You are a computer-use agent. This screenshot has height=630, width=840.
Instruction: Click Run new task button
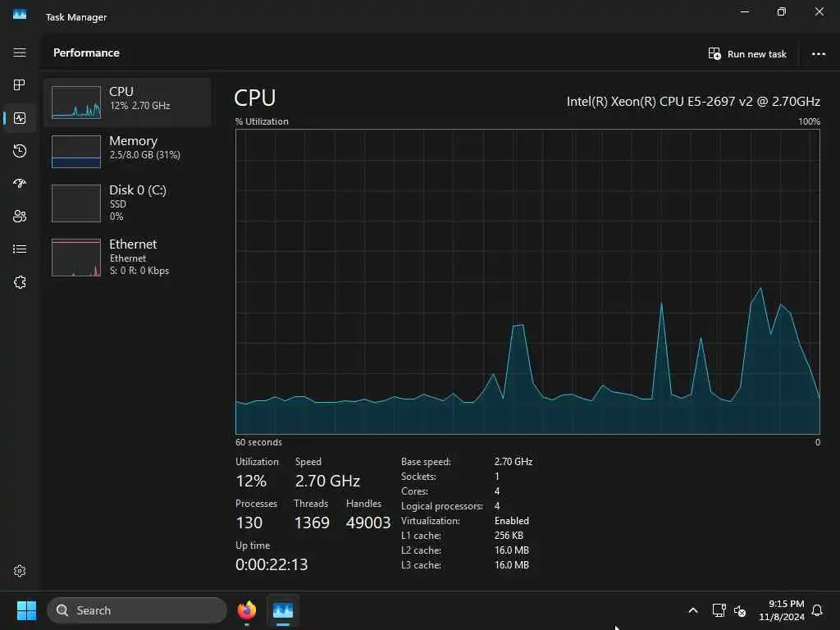[x=747, y=53]
